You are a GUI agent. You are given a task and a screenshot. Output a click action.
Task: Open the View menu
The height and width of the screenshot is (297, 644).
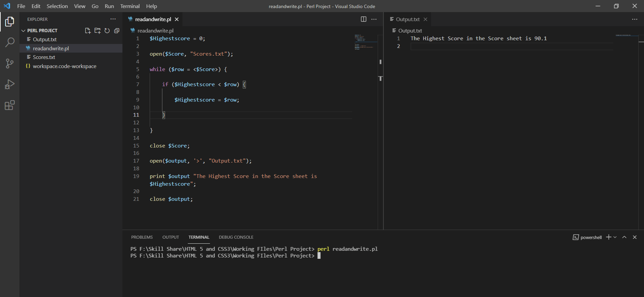tap(80, 6)
